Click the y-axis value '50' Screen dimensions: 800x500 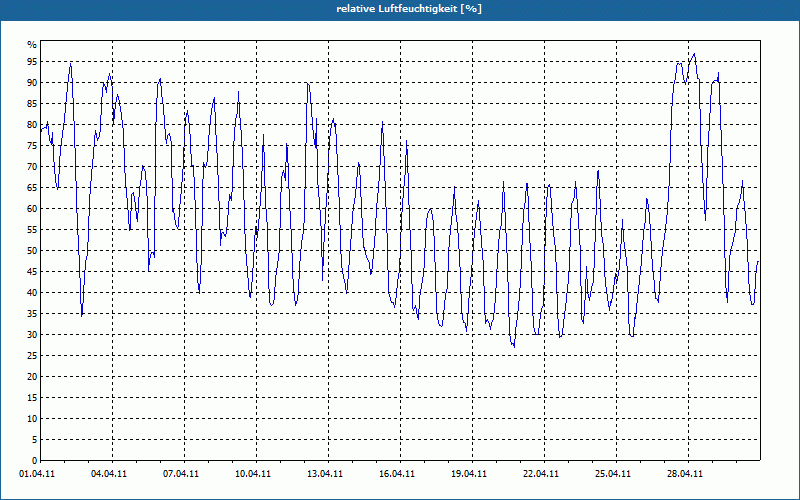coord(32,251)
